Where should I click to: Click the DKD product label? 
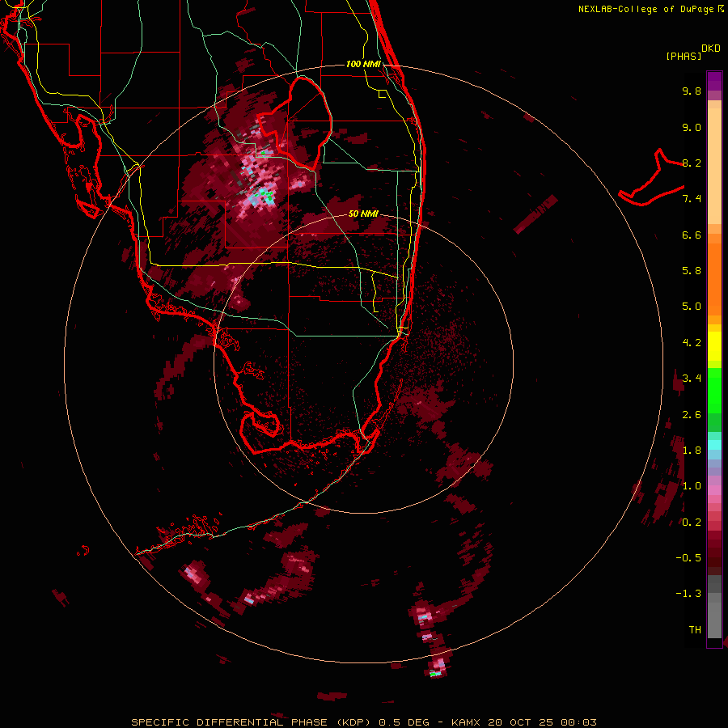(711, 49)
